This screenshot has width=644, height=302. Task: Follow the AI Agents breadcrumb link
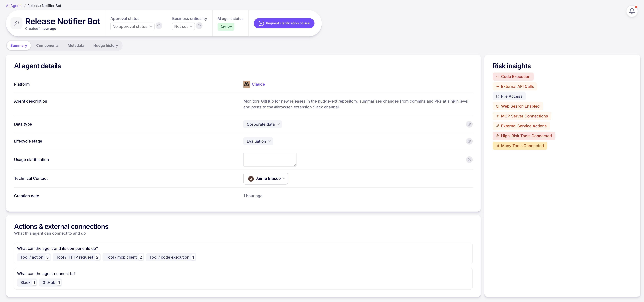pyautogui.click(x=14, y=6)
